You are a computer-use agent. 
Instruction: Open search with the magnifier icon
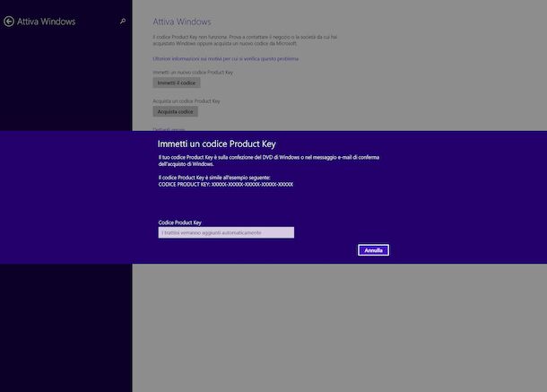(123, 21)
